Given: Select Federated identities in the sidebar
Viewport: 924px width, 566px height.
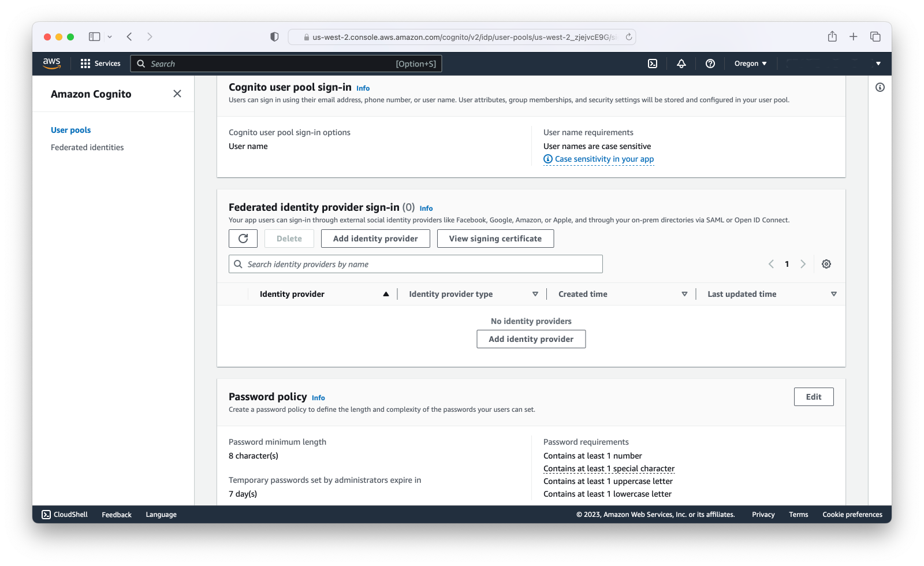Looking at the screenshot, I should click(87, 147).
